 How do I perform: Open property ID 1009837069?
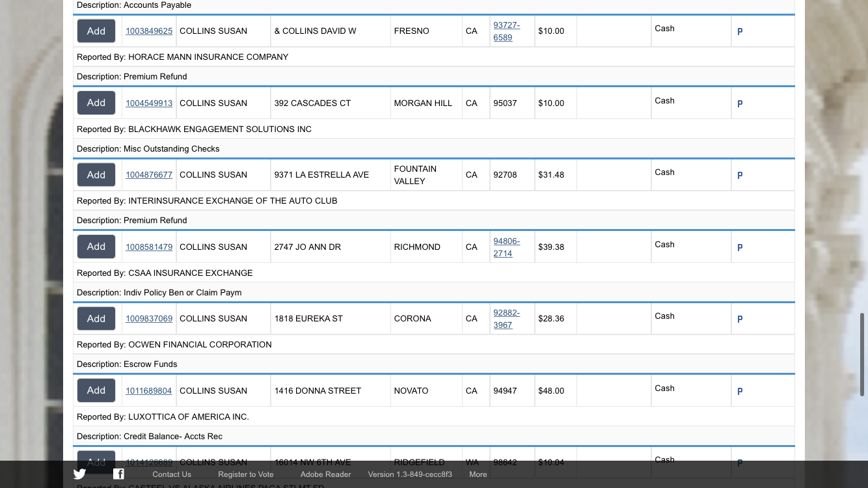click(x=149, y=319)
